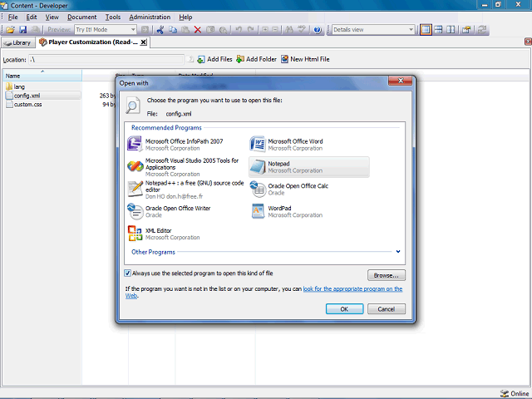Select WordPad in the program list
The image size is (532, 399).
coord(308,211)
